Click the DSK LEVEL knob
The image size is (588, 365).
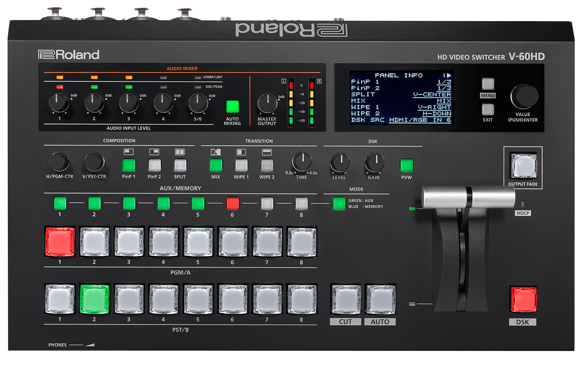(339, 163)
